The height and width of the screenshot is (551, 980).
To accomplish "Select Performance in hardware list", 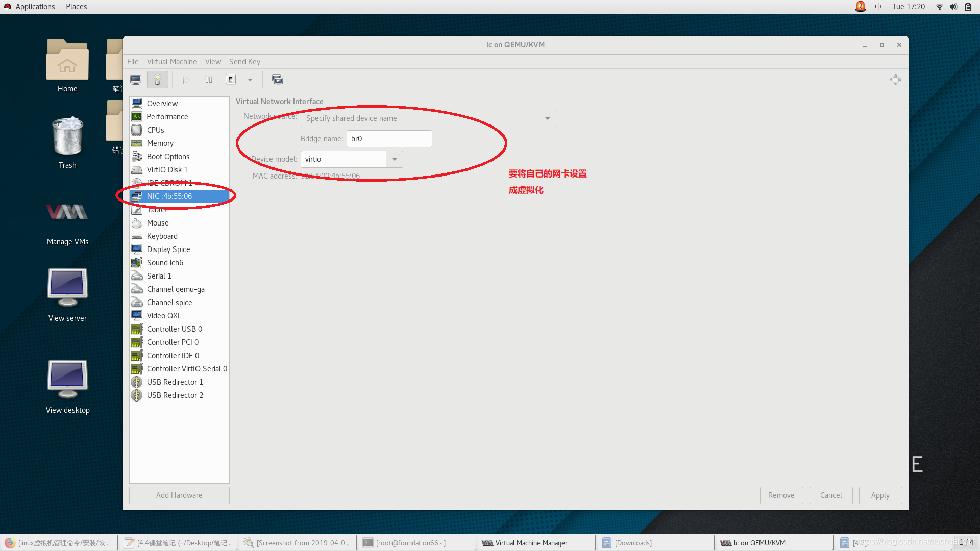I will (x=179, y=117).
